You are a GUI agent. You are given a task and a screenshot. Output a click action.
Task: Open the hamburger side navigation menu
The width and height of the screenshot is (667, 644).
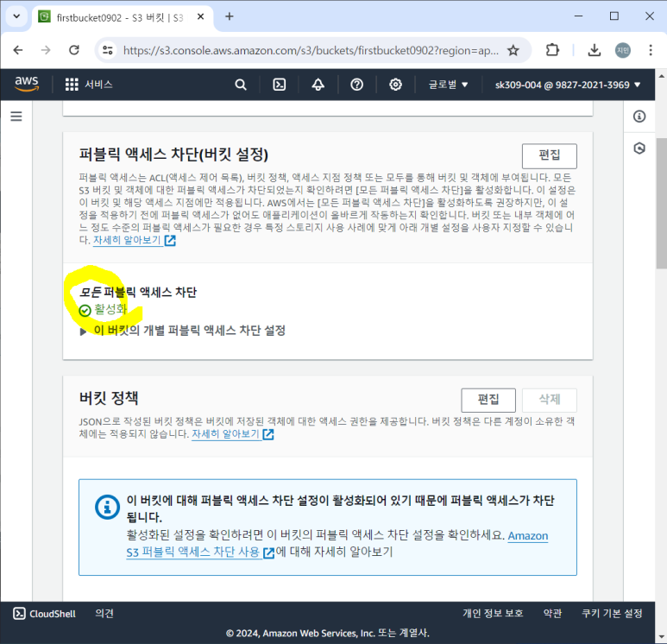pyautogui.click(x=16, y=117)
